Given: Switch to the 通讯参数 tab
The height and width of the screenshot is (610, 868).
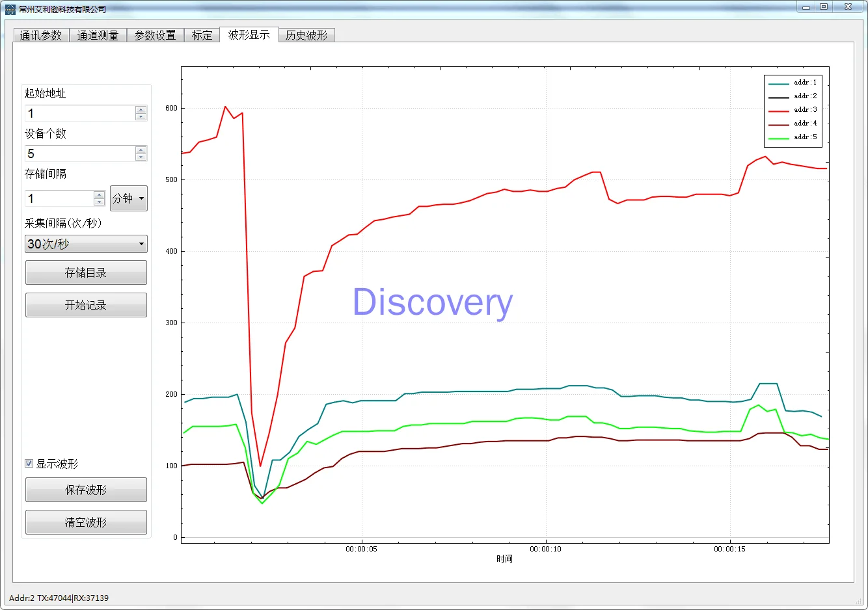Looking at the screenshot, I should (41, 35).
